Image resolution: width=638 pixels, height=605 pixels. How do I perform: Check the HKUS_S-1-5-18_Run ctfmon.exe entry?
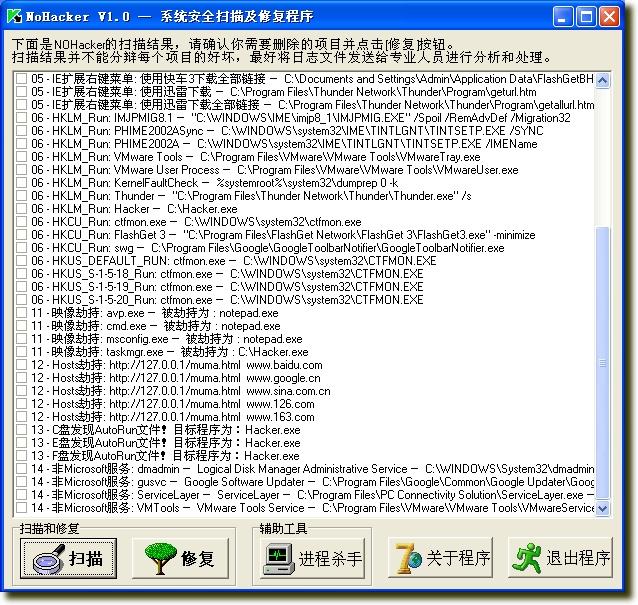coord(21,274)
